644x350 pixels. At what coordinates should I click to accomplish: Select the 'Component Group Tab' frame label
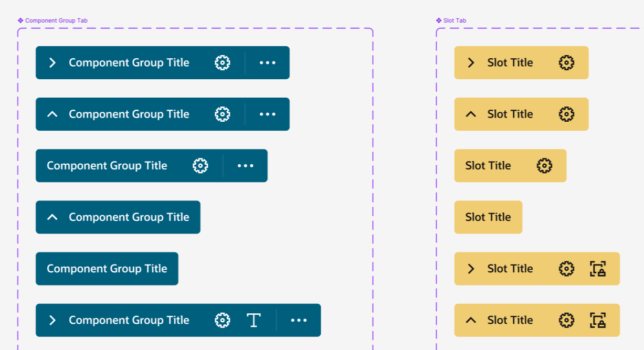52,20
